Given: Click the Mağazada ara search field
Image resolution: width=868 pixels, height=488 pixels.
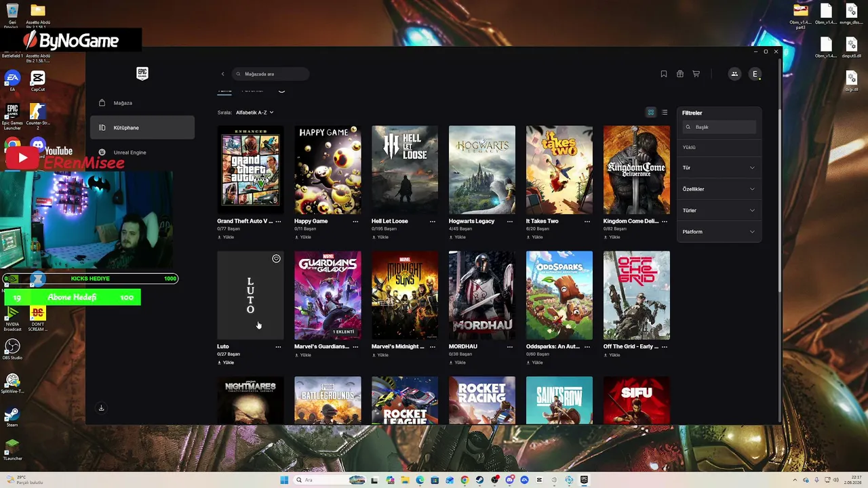Looking at the screenshot, I should tap(271, 74).
